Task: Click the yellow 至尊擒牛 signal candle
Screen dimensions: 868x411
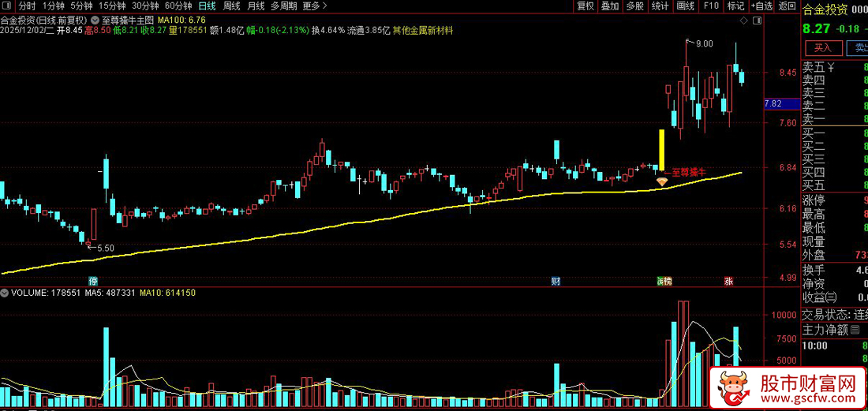Action: point(661,149)
